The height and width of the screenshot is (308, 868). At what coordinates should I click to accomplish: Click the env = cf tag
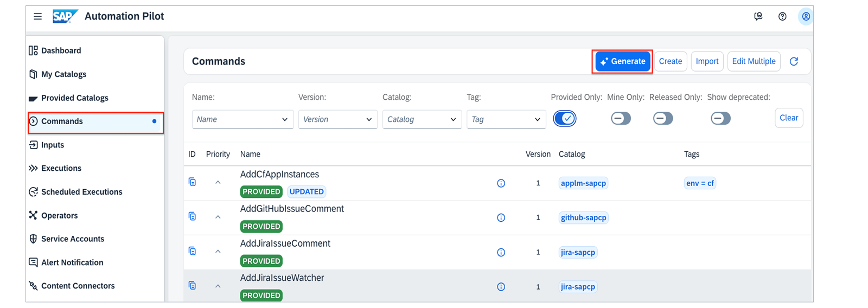tap(700, 183)
